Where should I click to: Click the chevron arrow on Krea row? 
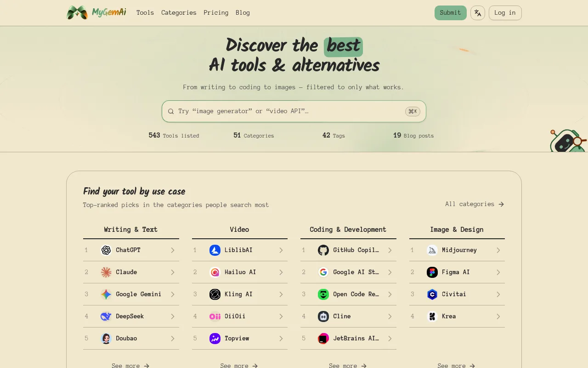coord(498,316)
